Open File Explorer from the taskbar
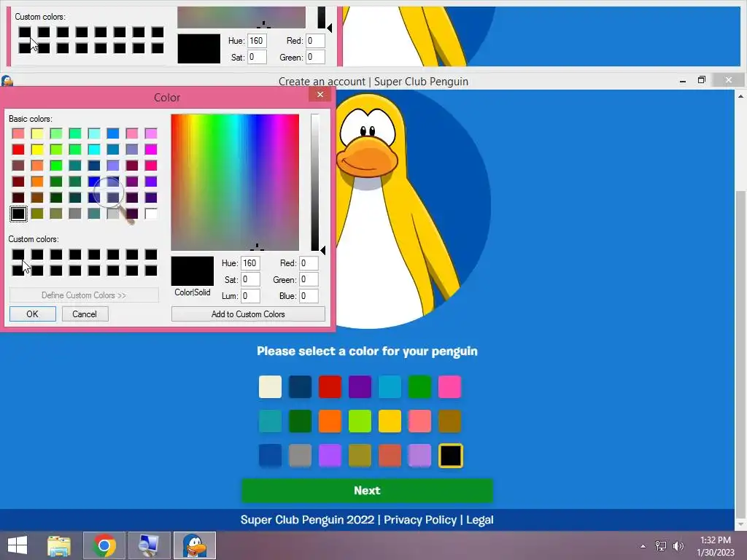The image size is (747, 560). pos(59,545)
